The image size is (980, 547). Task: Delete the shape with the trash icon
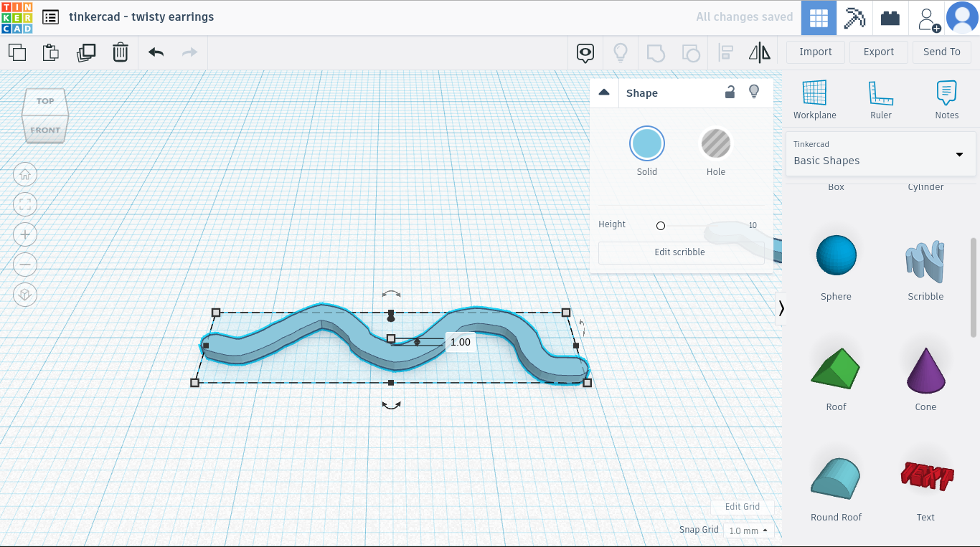pos(121,52)
